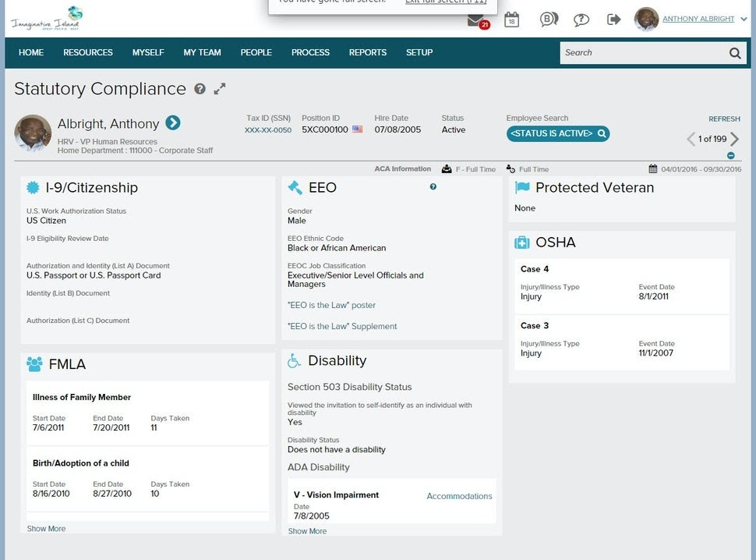Open the messages envelope icon
756x560 pixels.
pos(477,20)
